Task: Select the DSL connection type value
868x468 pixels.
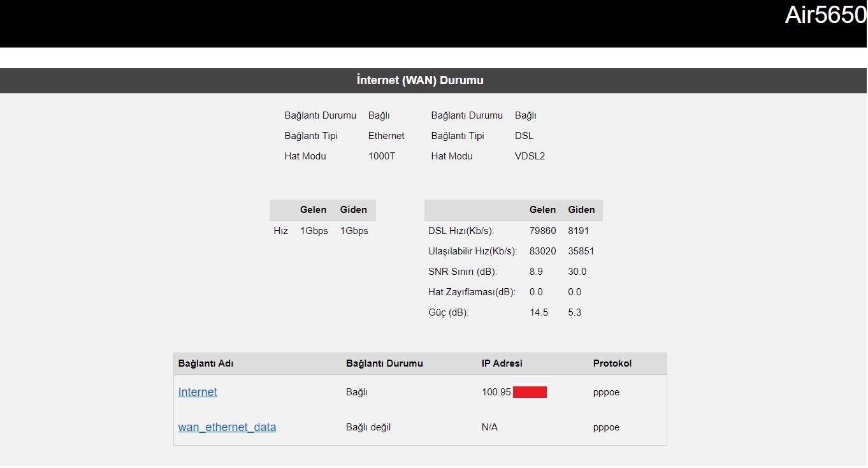Action: coord(524,136)
